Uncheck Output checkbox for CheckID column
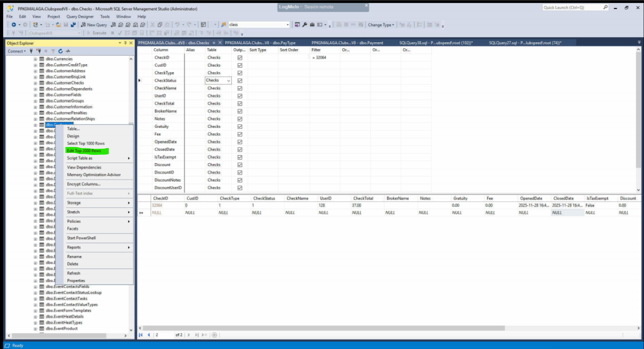Screen dimensions: 644x349 [240, 58]
